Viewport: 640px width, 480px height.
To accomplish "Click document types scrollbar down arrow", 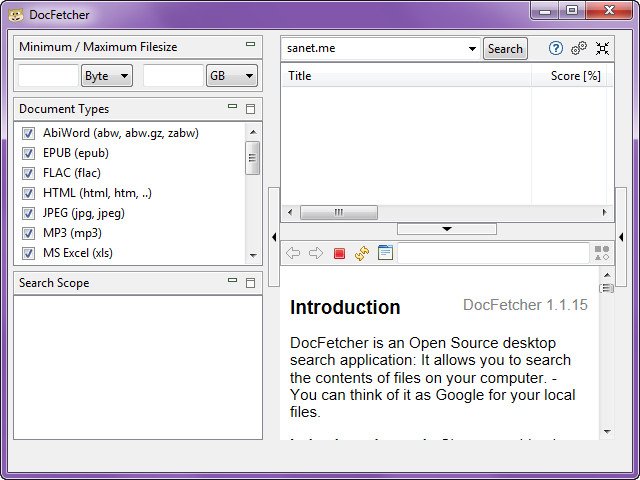I will (x=253, y=256).
